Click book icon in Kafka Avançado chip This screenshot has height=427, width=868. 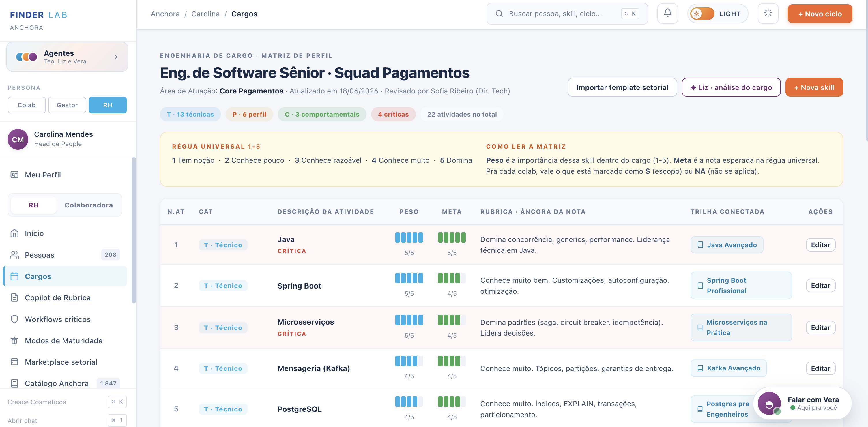(700, 368)
